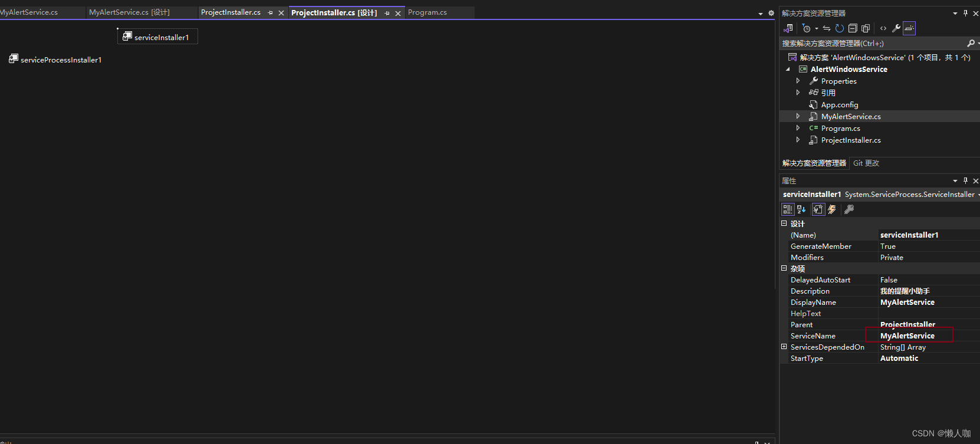The height and width of the screenshot is (444, 980).
Task: Focus the Solution Explorer search box
Action: click(873, 43)
